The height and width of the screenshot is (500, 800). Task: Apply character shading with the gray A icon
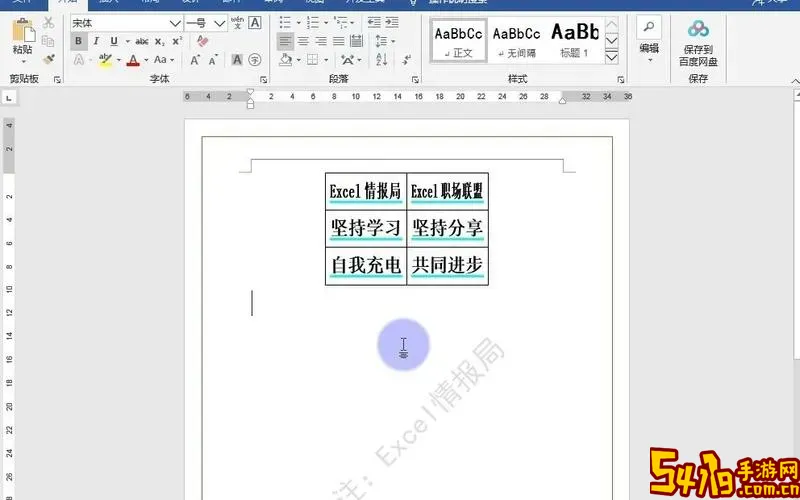237,60
